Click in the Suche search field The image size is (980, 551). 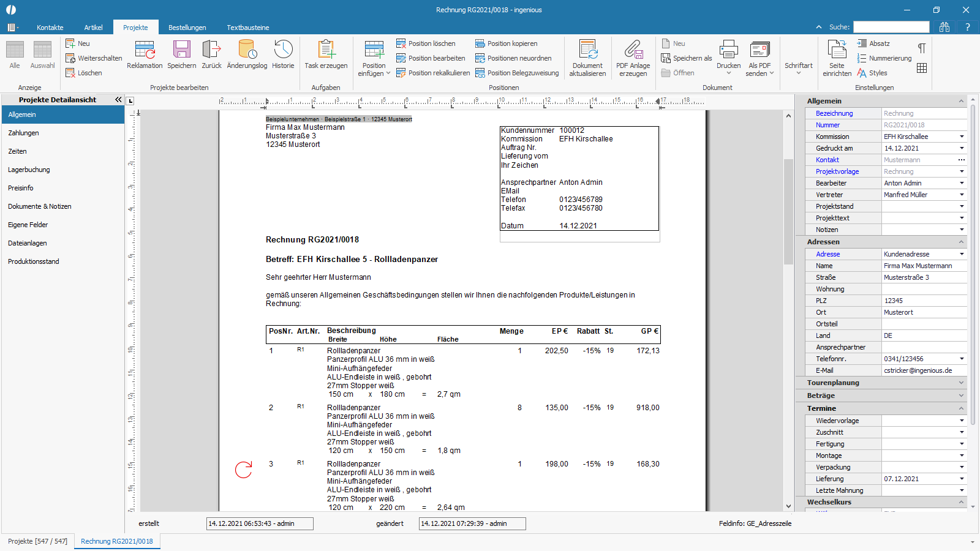[x=891, y=27]
